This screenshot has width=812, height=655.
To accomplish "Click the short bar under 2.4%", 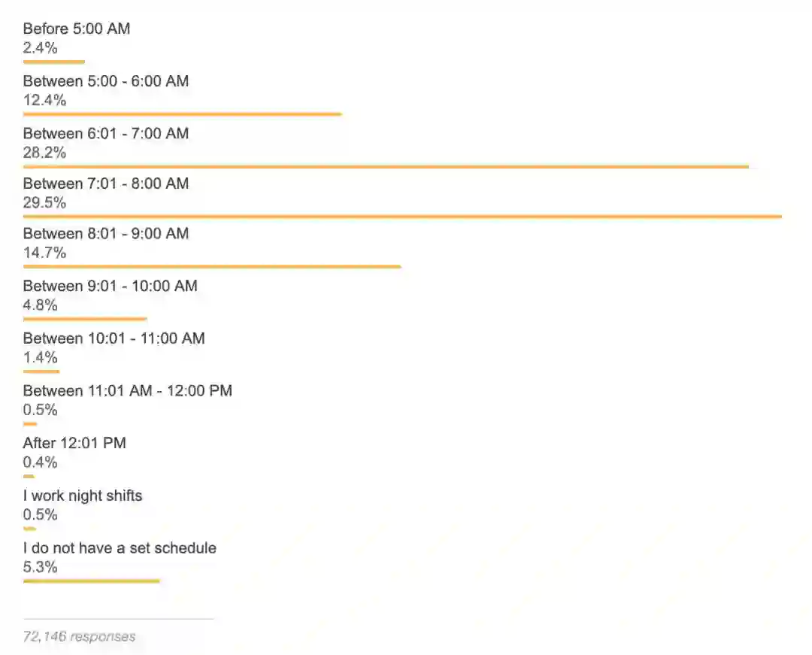I will 53,62.
